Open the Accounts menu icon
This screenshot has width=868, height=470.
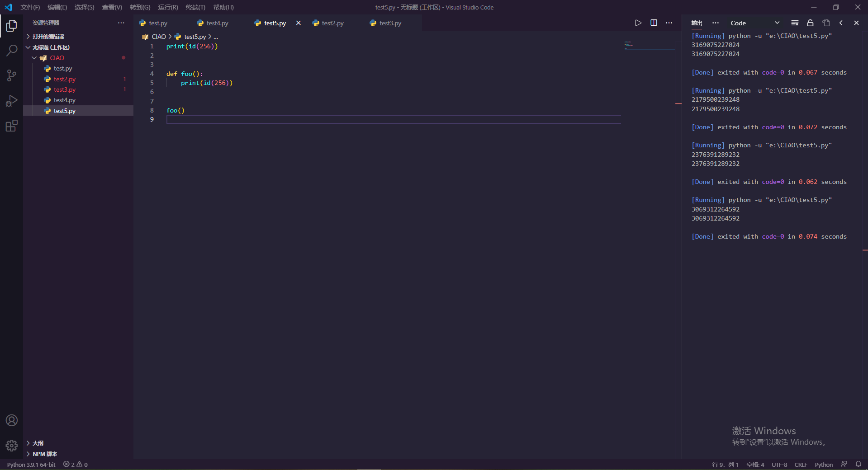(x=12, y=420)
